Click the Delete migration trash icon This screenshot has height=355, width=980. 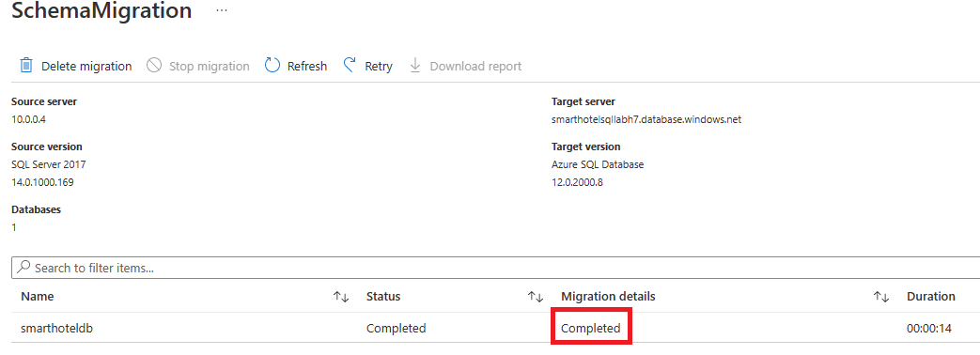click(26, 66)
